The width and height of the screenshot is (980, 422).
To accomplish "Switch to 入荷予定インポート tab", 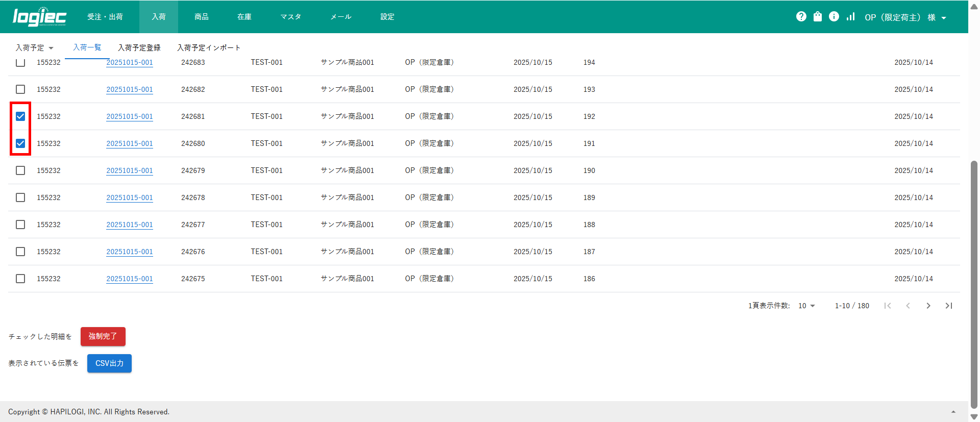I will [x=208, y=48].
